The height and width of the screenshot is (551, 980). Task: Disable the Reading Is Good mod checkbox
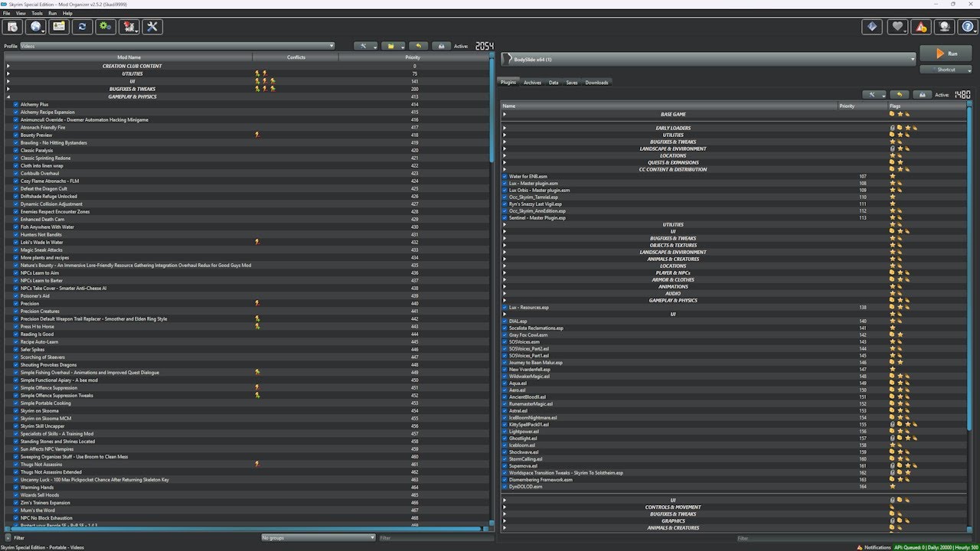[16, 334]
